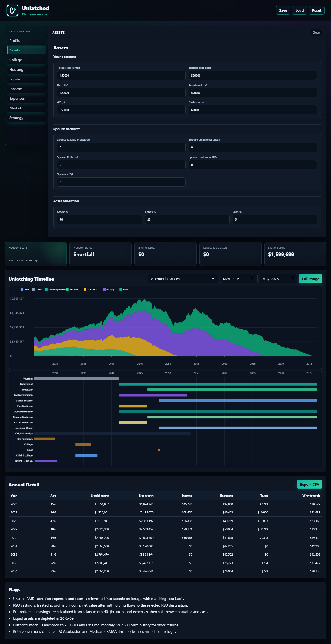
Task: Click the Pre-Medicare timeline bar
Action: (133, 406)
